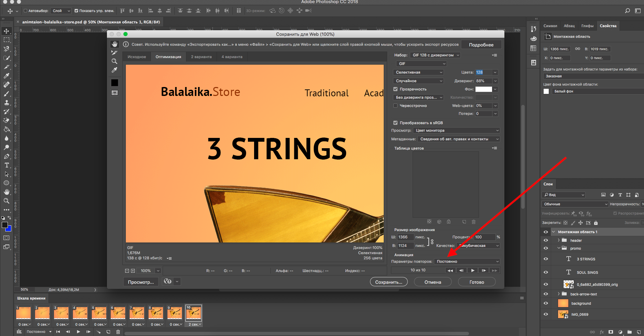This screenshot has height=336, width=644.
Task: Duplicate selected frame in the timeline
Action: 108,332
